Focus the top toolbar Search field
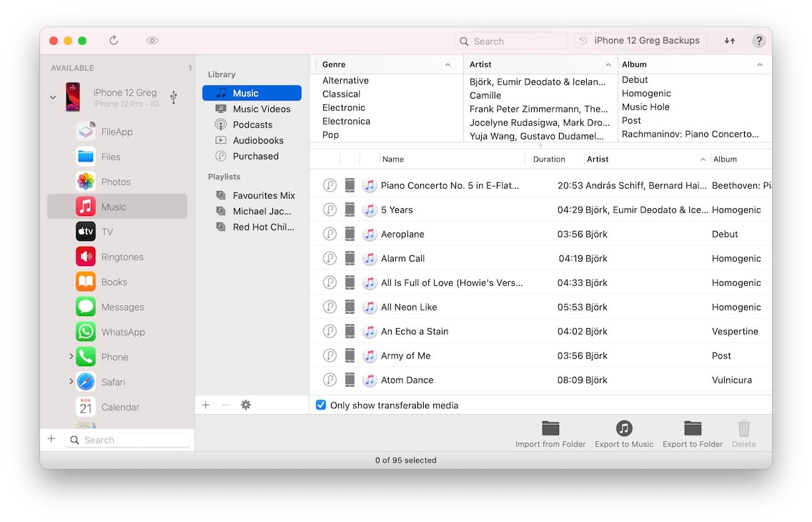This screenshot has width=812, height=522. pyautogui.click(x=511, y=41)
